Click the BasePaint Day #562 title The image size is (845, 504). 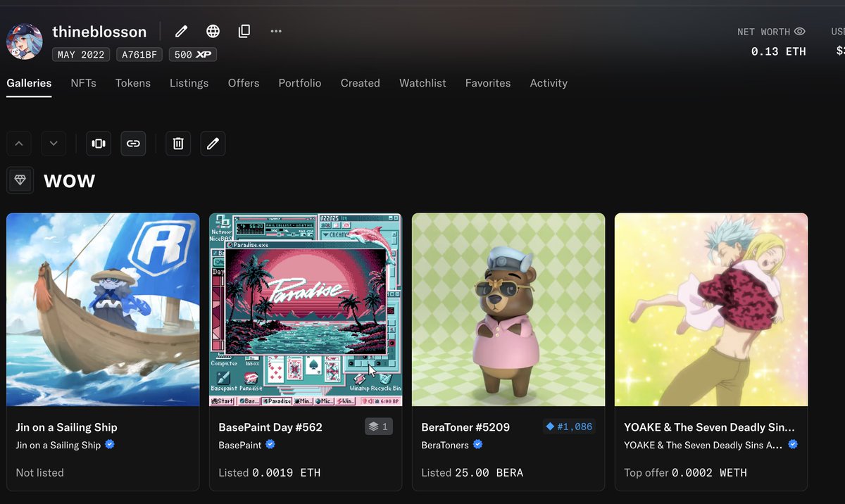click(x=270, y=427)
